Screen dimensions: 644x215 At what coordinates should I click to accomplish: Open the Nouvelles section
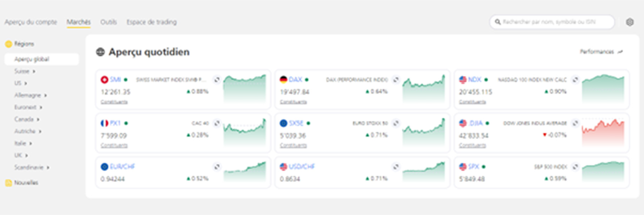[x=26, y=183]
